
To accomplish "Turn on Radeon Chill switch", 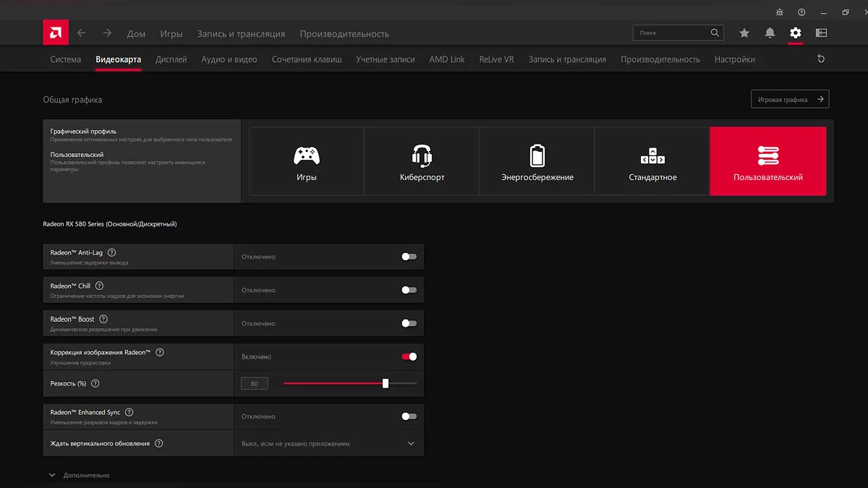I will click(409, 290).
